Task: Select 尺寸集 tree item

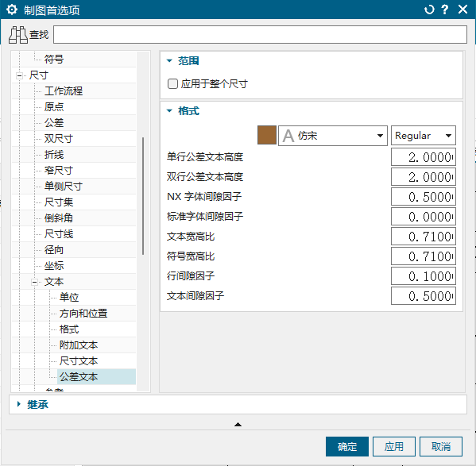Action: click(58, 202)
